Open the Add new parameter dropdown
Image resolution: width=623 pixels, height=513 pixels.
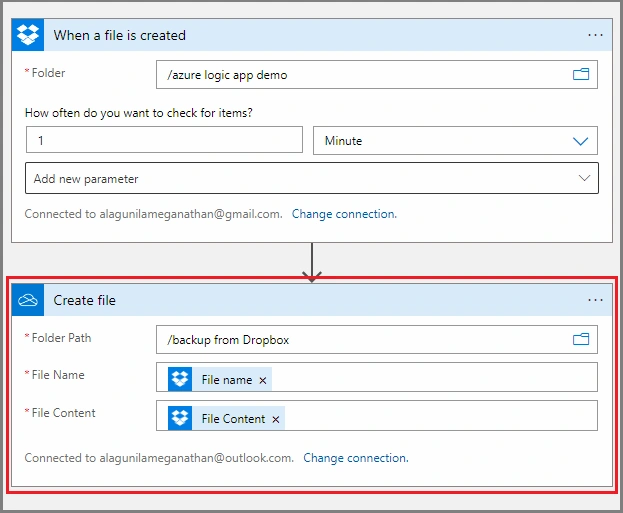tap(312, 178)
